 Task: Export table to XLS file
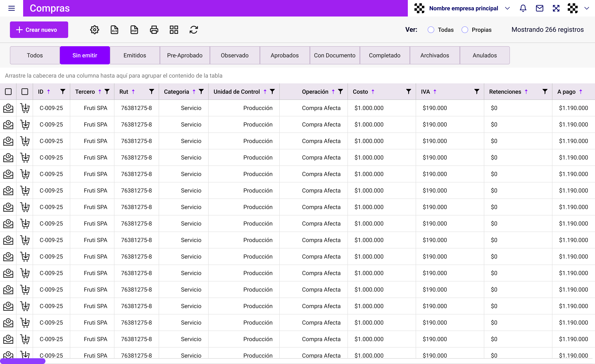click(x=114, y=30)
